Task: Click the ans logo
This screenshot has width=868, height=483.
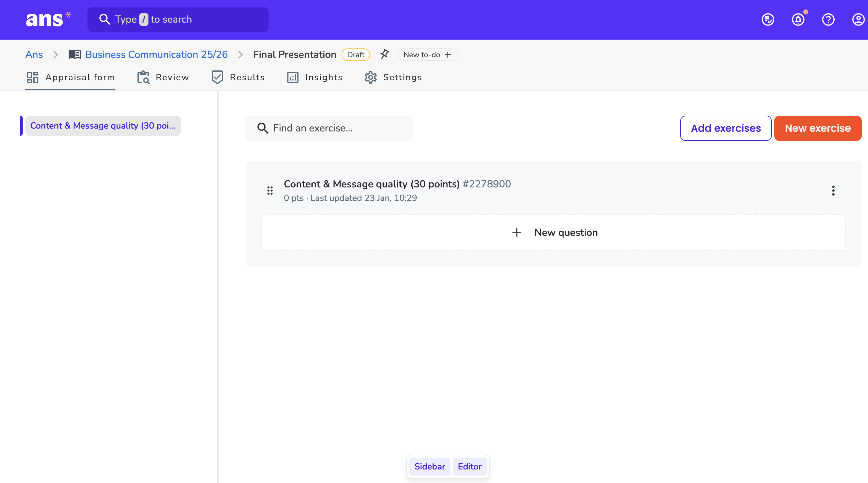Action: tap(48, 19)
